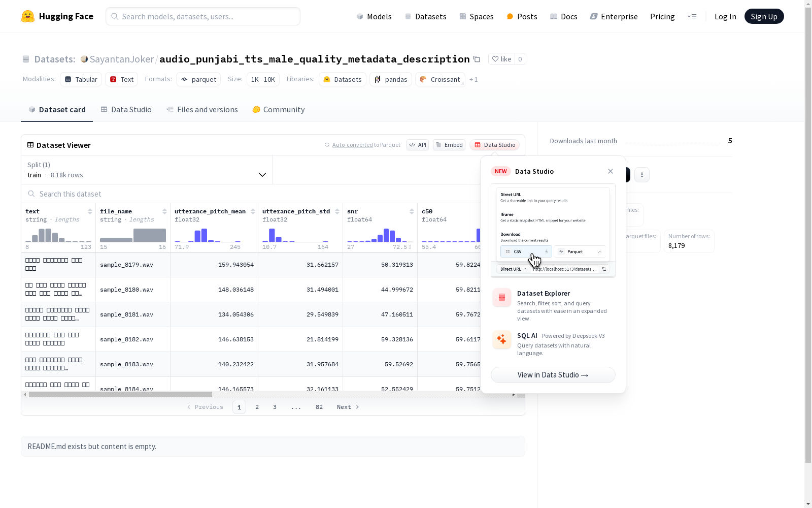Viewport: 812px width, 508px height.
Task: Switch to Files and versions tab
Action: click(202, 110)
